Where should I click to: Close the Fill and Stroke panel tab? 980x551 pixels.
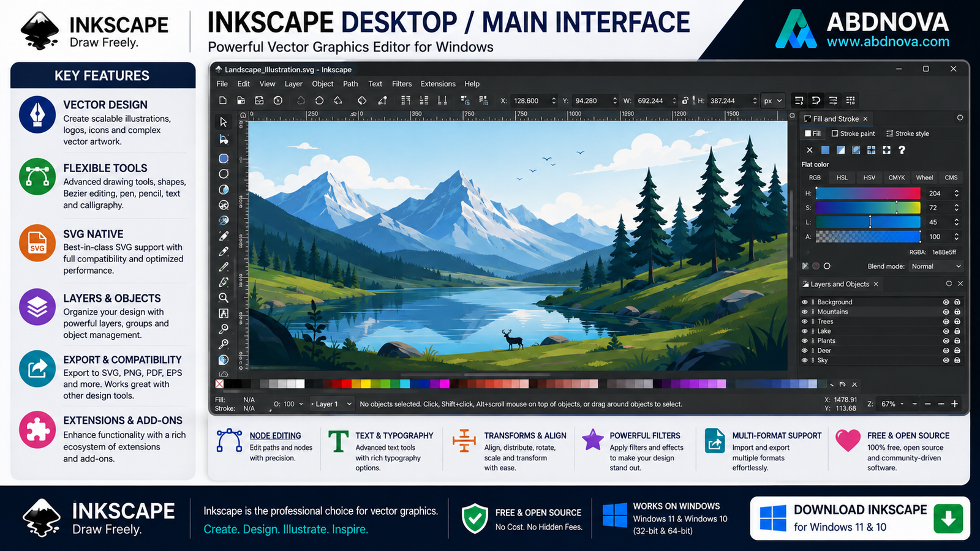[865, 119]
